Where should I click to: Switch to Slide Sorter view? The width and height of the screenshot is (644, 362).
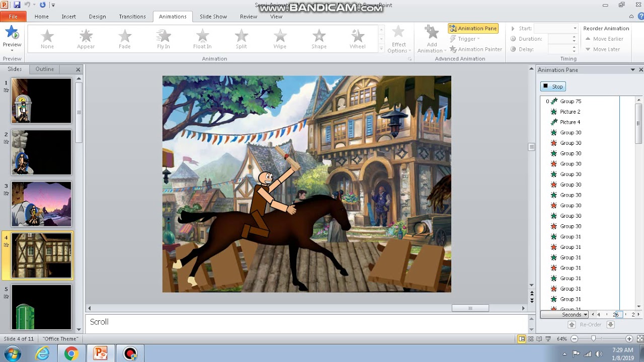531,339
